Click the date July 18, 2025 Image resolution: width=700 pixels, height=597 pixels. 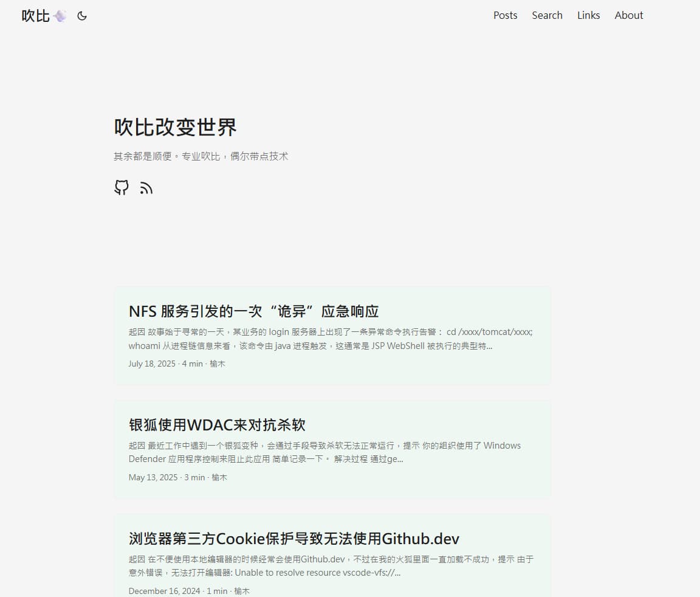pyautogui.click(x=152, y=364)
